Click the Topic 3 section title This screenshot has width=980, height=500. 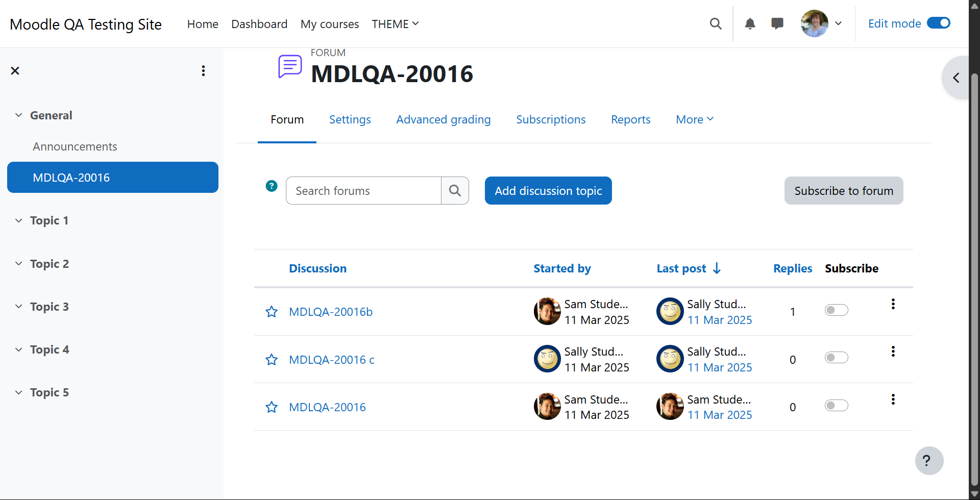49,307
